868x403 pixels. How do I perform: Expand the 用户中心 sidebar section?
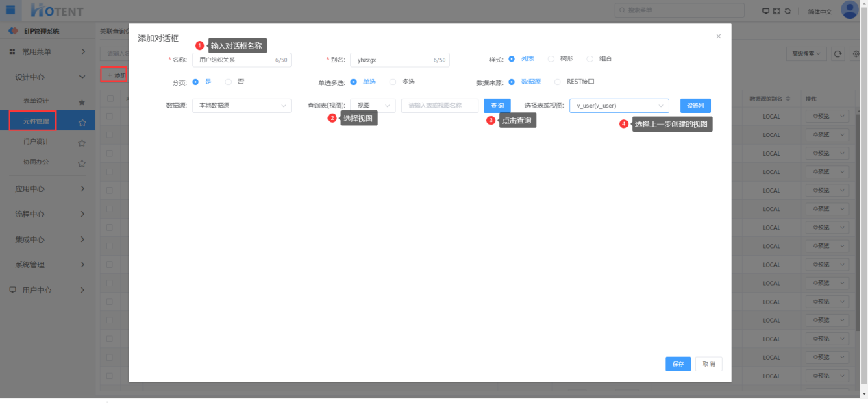(x=47, y=290)
